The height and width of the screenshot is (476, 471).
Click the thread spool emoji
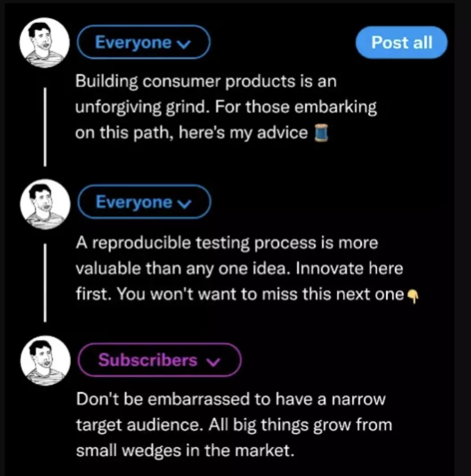(322, 133)
